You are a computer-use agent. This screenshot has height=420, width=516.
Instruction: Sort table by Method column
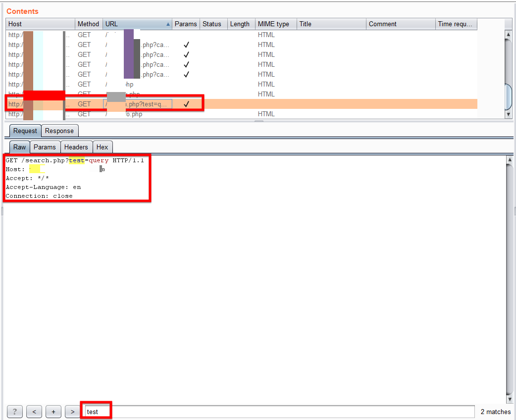[88, 24]
